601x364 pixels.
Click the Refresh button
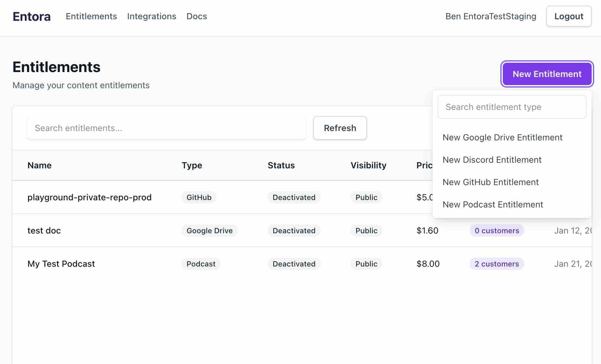click(340, 128)
